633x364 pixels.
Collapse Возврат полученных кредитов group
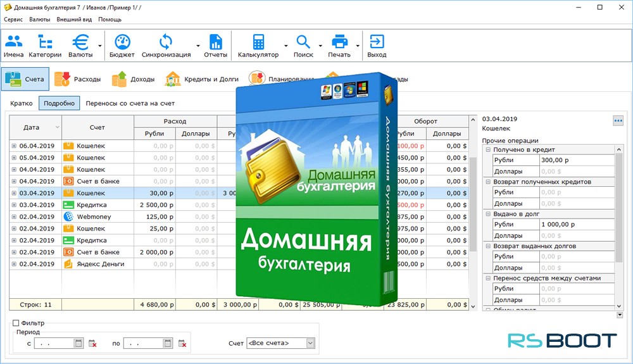point(488,182)
